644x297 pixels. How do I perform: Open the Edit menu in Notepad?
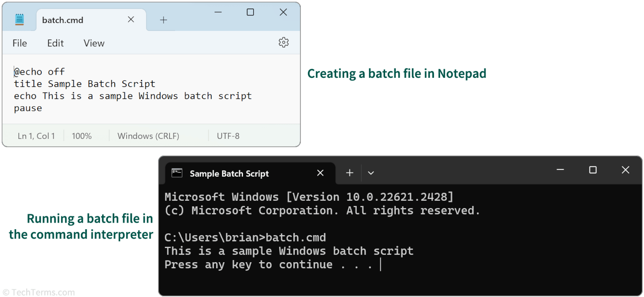tap(55, 43)
